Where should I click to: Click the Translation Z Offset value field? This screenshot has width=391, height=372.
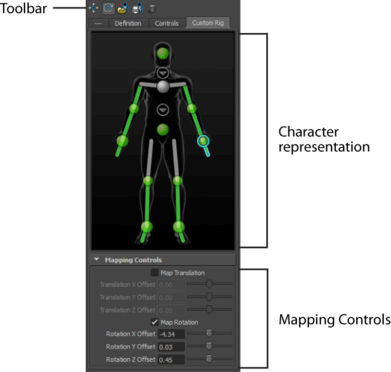tap(171, 310)
